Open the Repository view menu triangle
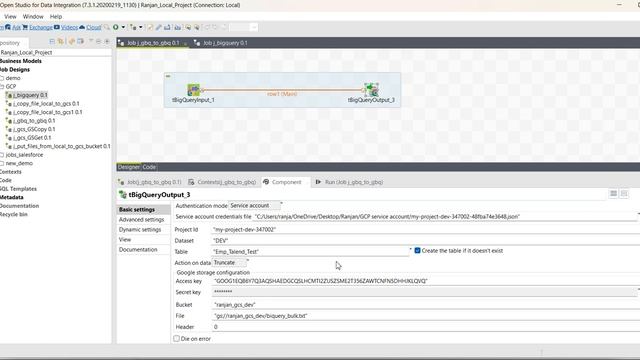 click(x=91, y=41)
